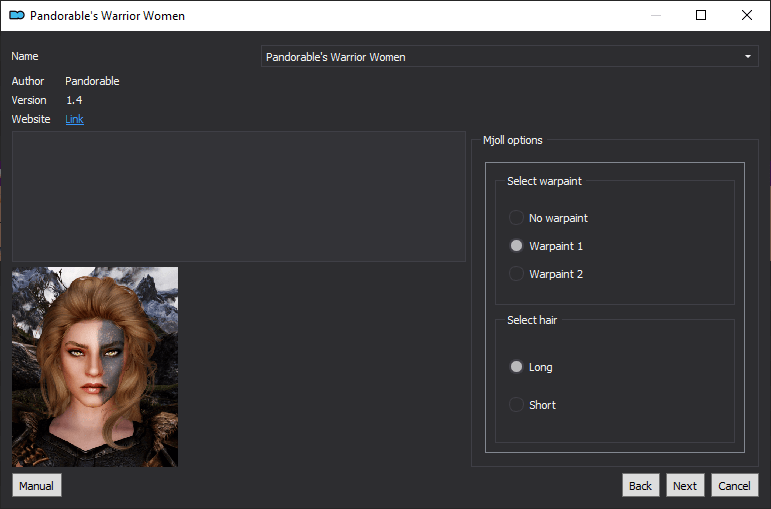Minimize the installer window

655,15
